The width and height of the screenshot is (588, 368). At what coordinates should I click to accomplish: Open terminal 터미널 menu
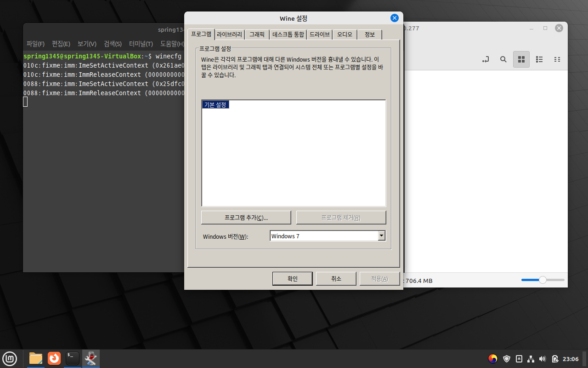(141, 44)
